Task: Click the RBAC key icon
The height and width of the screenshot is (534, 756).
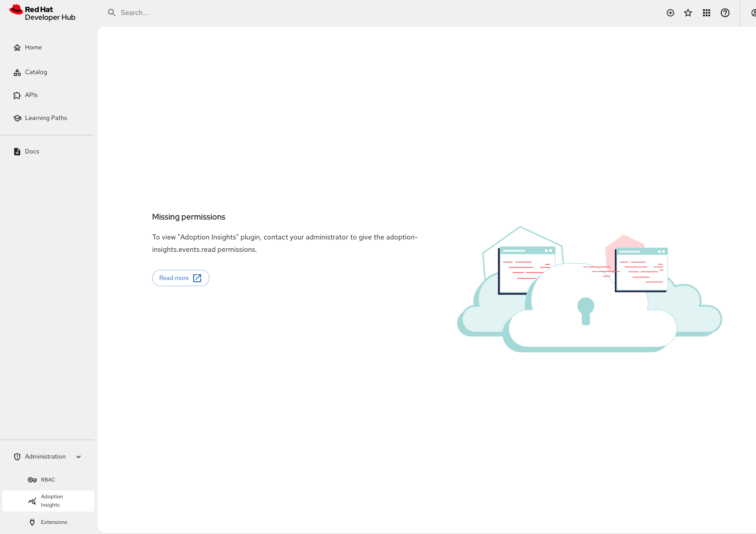Action: click(32, 480)
